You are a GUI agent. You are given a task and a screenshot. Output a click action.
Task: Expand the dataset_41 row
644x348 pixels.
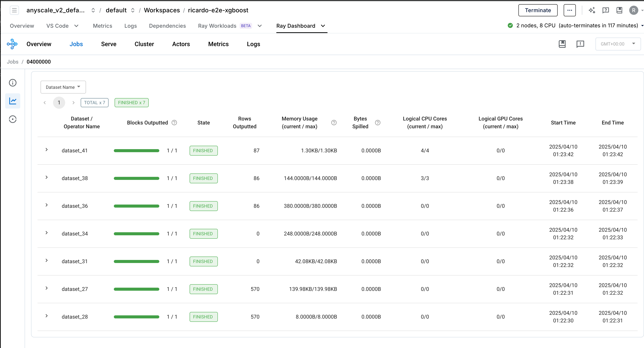46,150
